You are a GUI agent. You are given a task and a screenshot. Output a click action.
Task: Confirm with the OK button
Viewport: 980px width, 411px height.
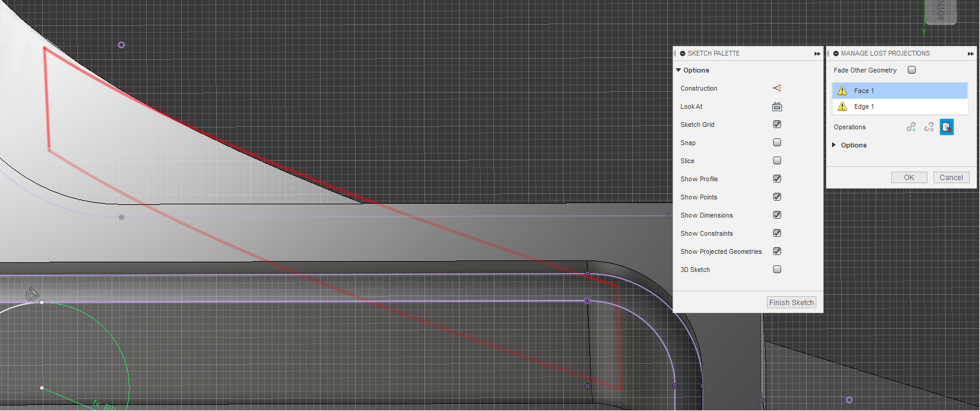point(909,178)
